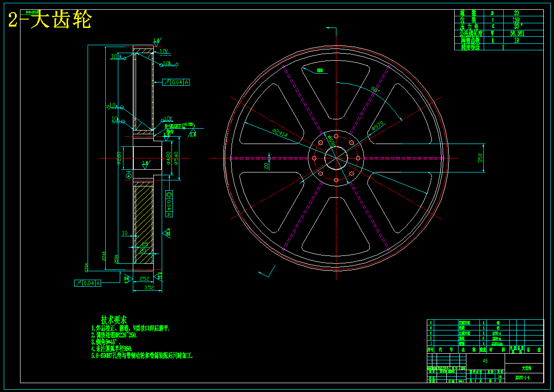Select the vertical concentricity tolerance frame

point(169,204)
